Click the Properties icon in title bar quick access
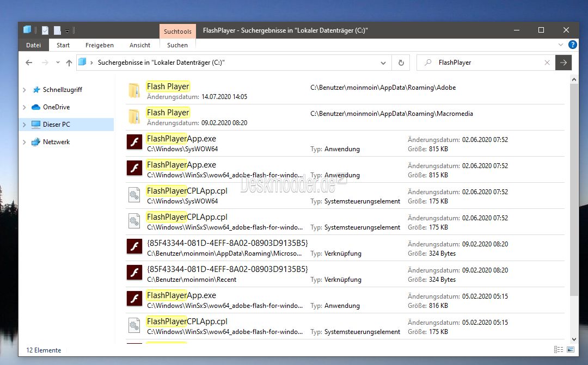The height and width of the screenshot is (365, 588). click(45, 30)
